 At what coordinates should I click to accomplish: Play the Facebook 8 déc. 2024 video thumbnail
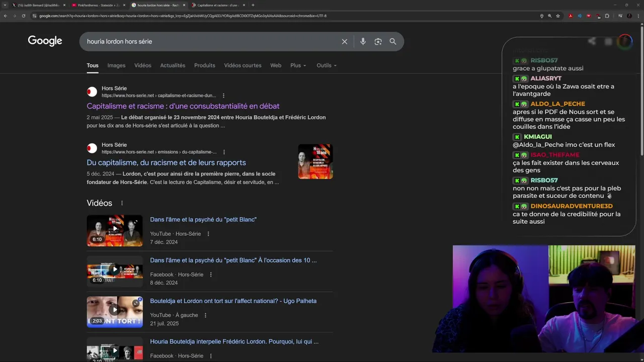coord(115,271)
